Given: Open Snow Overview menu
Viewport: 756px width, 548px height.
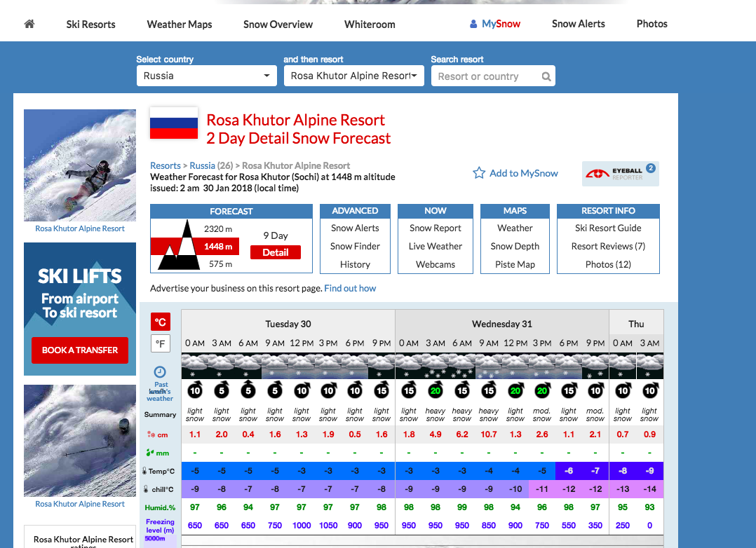Looking at the screenshot, I should pos(278,24).
